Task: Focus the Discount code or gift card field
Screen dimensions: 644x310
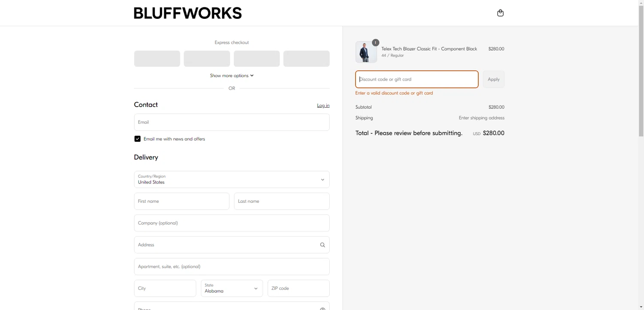Action: pos(417,79)
